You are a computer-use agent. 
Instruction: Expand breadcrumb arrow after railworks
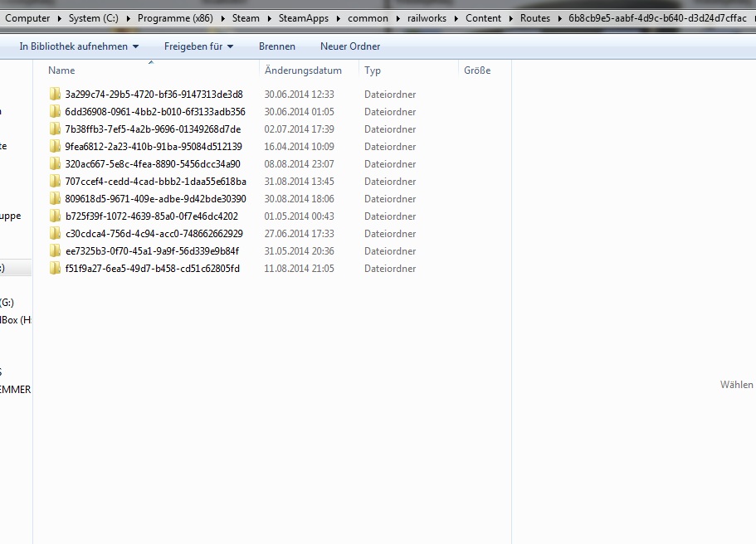(x=456, y=19)
